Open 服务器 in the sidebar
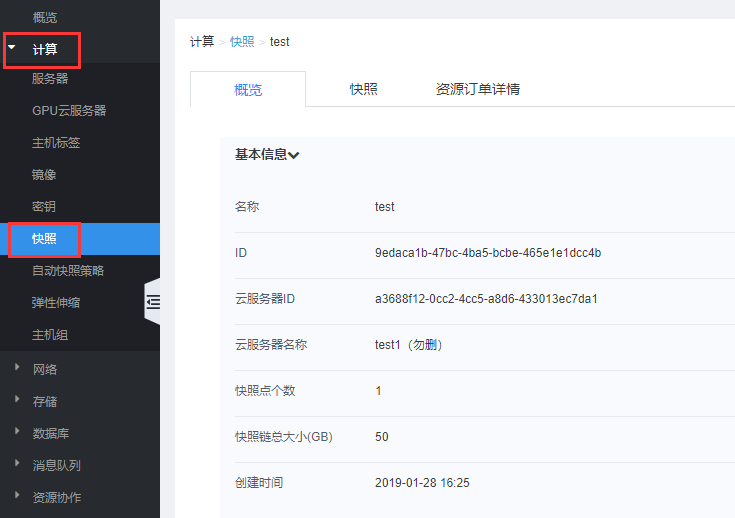Image resolution: width=735 pixels, height=518 pixels. click(50, 79)
